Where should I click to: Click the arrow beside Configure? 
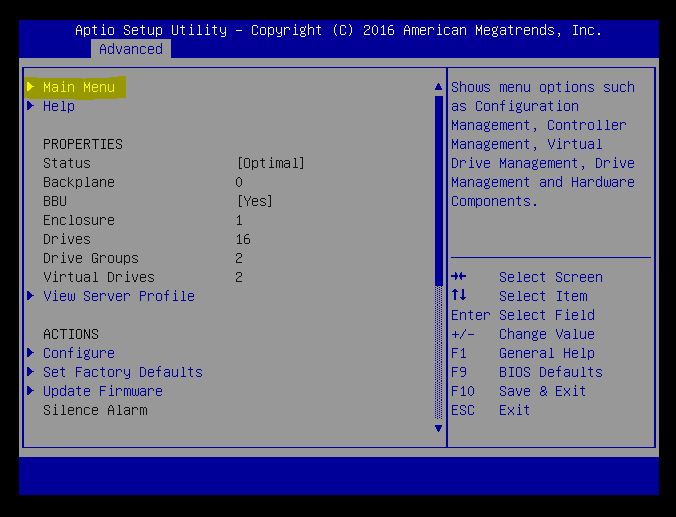click(31, 353)
